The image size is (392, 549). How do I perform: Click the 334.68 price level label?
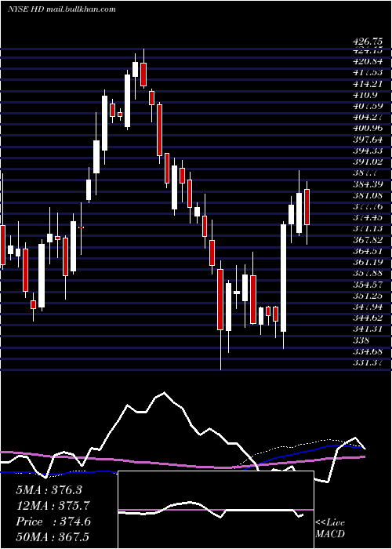[x=368, y=351]
